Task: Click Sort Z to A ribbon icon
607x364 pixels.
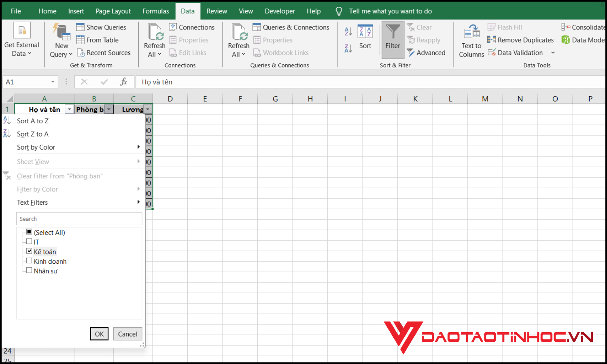Action: point(348,49)
